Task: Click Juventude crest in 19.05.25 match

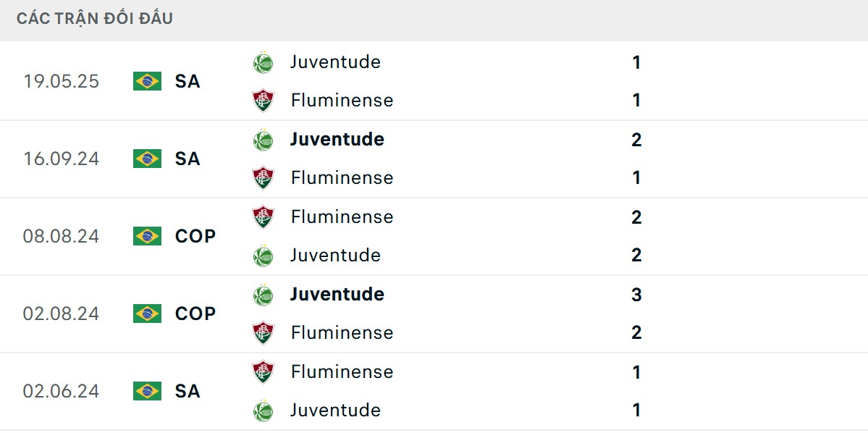Action: (x=264, y=62)
